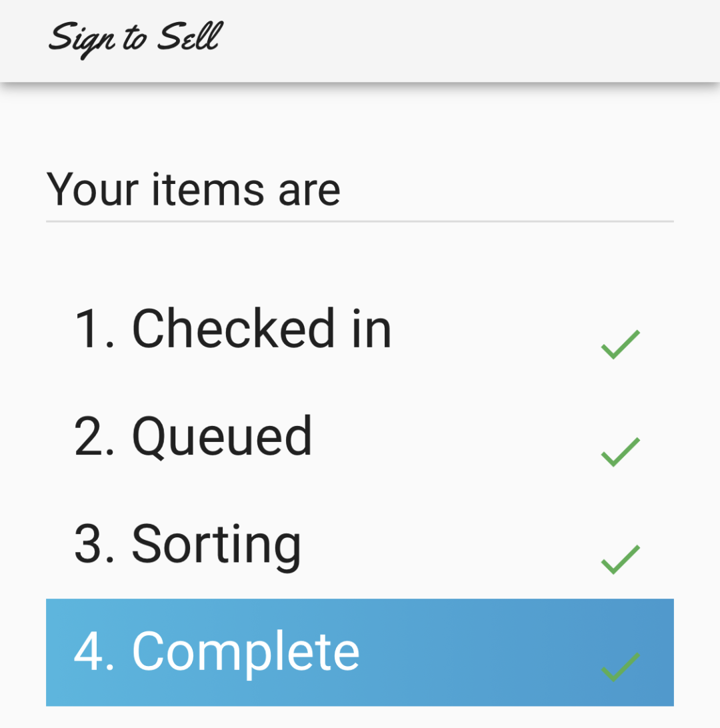
Task: Select the highlighted "4. Complete" label
Action: pos(217,651)
